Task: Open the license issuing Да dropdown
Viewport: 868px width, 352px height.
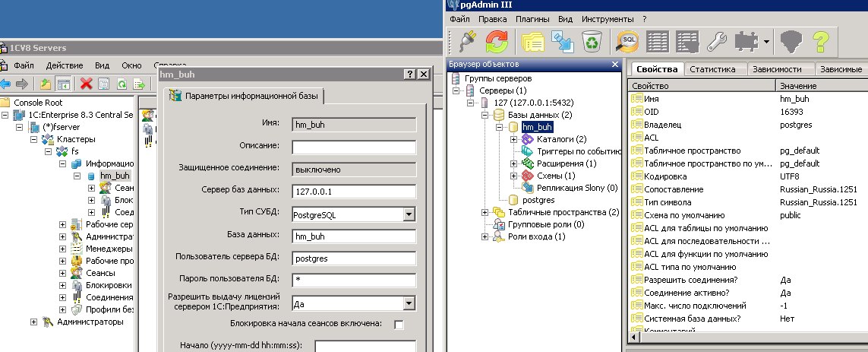Action: coord(409,304)
